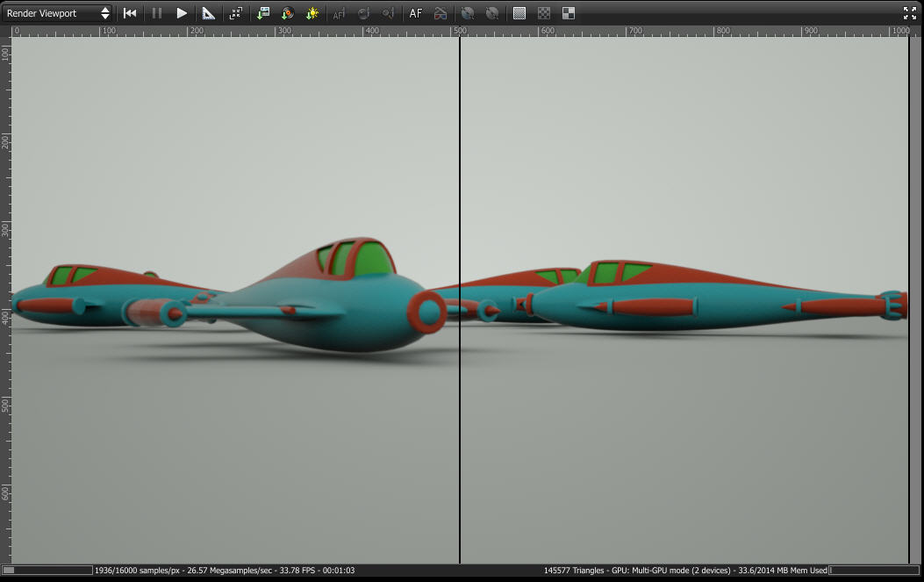Start rendering with the play button
This screenshot has height=582, width=924.
pyautogui.click(x=182, y=13)
